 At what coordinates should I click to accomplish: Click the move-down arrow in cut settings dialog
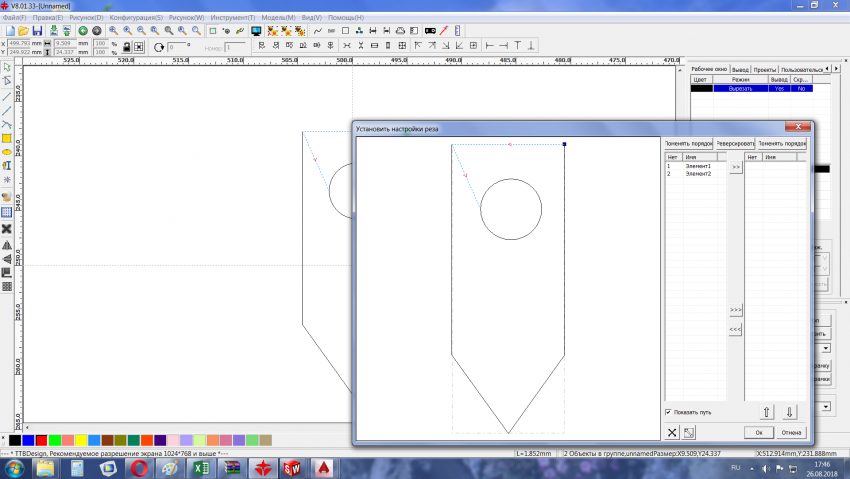tap(789, 412)
